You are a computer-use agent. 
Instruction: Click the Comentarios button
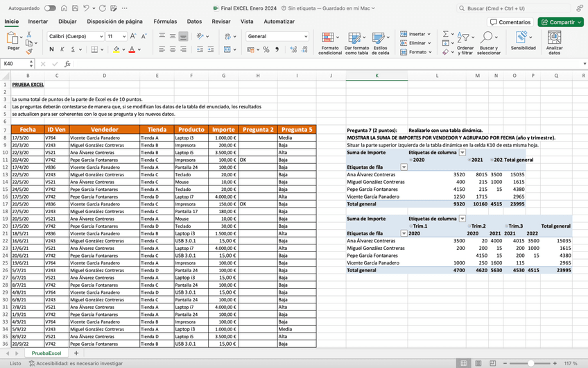point(510,22)
